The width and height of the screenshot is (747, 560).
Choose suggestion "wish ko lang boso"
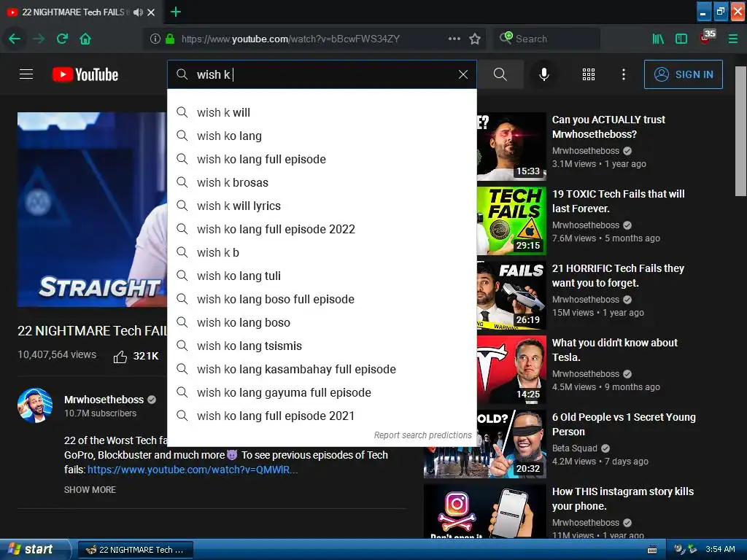click(x=322, y=322)
